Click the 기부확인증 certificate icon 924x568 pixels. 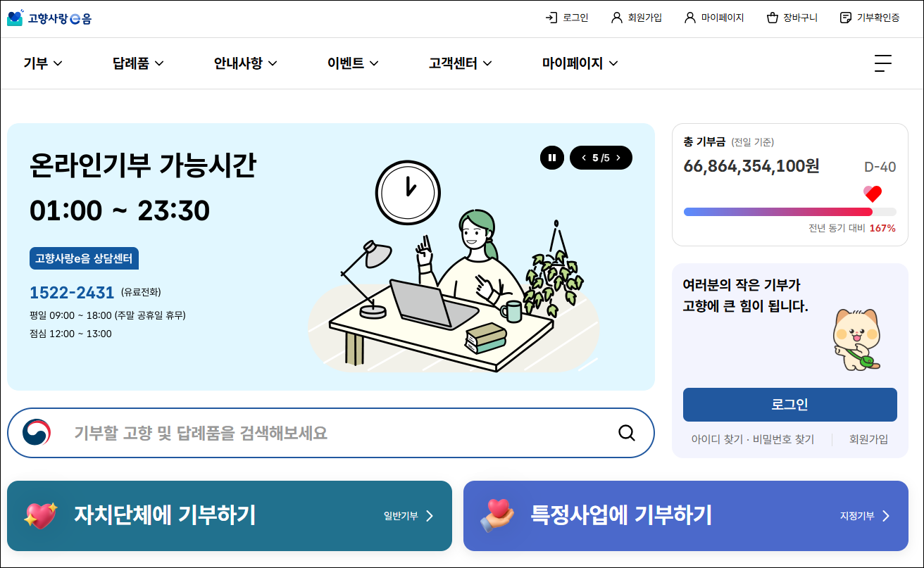tap(846, 18)
